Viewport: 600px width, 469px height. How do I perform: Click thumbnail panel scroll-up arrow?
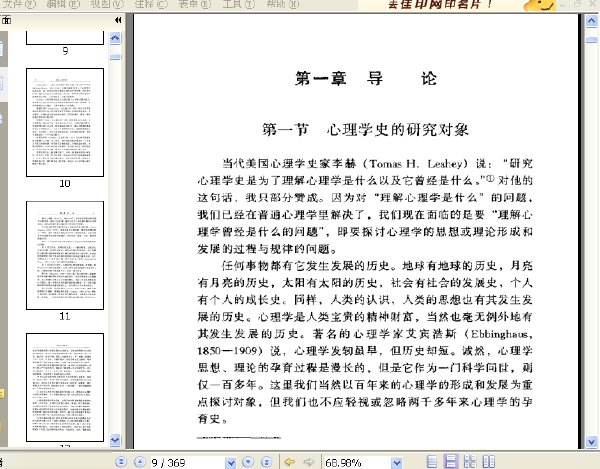point(115,37)
